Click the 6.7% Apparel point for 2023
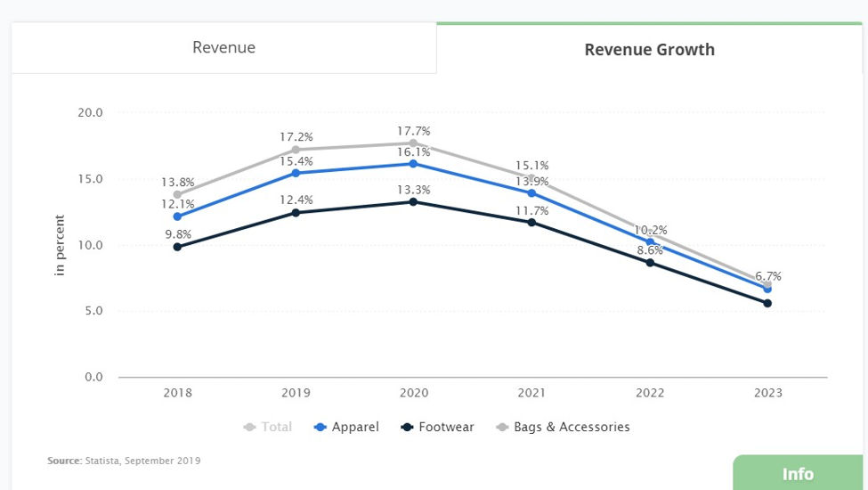 767,289
